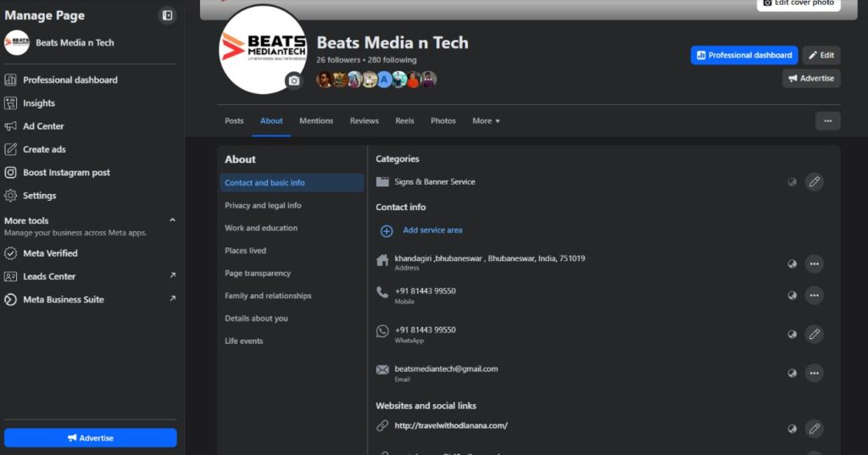Click pencil edit icon beside Signs & Banner Service
868x455 pixels.
pyautogui.click(x=814, y=181)
